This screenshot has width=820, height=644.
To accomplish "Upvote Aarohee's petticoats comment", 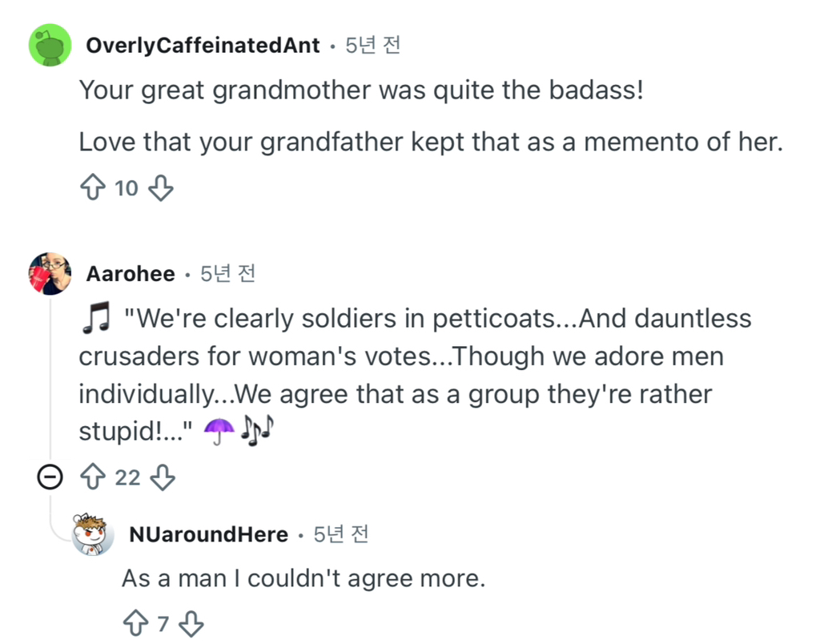I will (93, 478).
